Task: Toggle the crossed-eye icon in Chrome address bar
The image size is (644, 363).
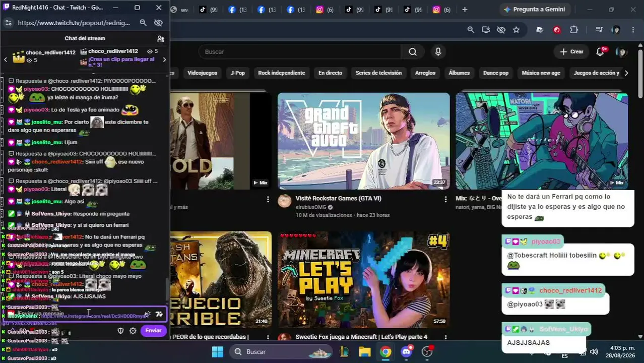Action: pyautogui.click(x=501, y=30)
